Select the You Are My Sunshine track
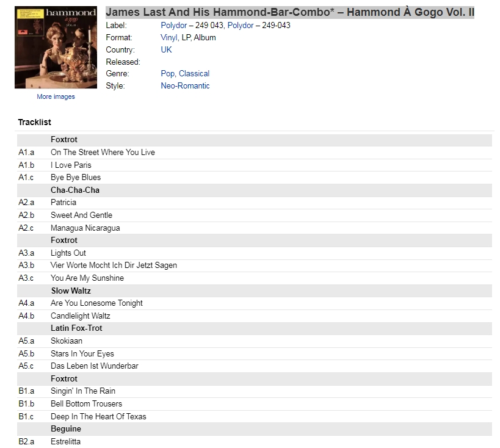The width and height of the screenshot is (500, 448). click(87, 278)
